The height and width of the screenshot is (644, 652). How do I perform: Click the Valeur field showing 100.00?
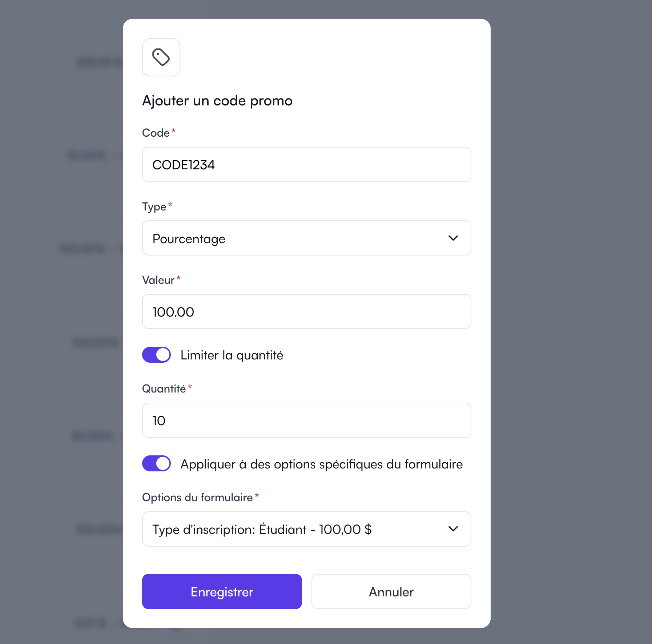click(x=306, y=311)
